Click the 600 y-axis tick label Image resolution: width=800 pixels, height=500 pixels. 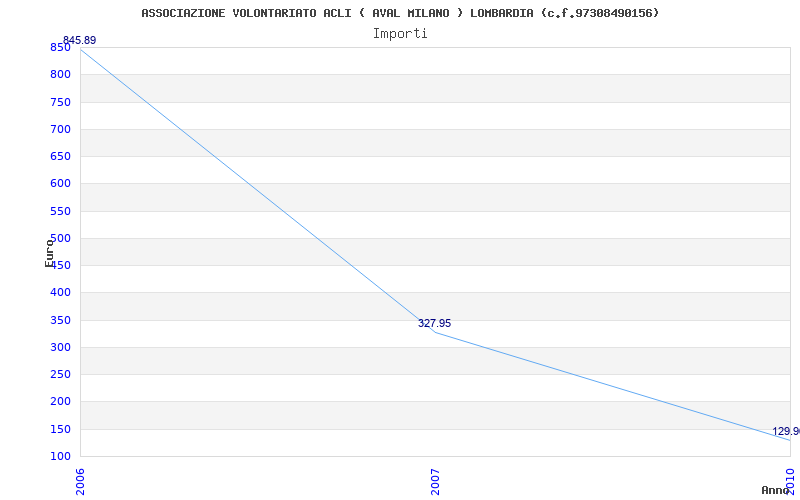pyautogui.click(x=60, y=184)
